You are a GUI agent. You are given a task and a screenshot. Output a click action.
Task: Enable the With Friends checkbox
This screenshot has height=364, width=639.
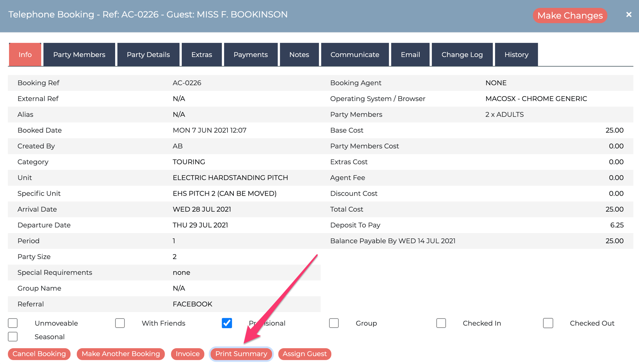click(120, 323)
